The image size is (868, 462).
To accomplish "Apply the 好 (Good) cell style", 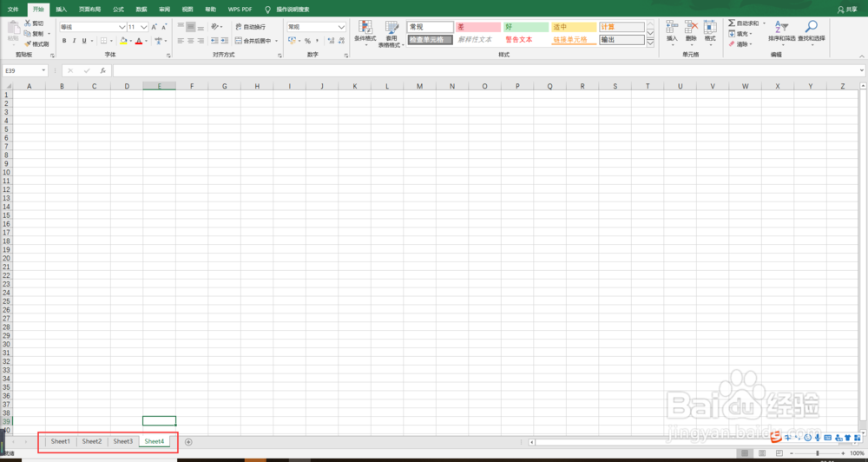I will (525, 27).
